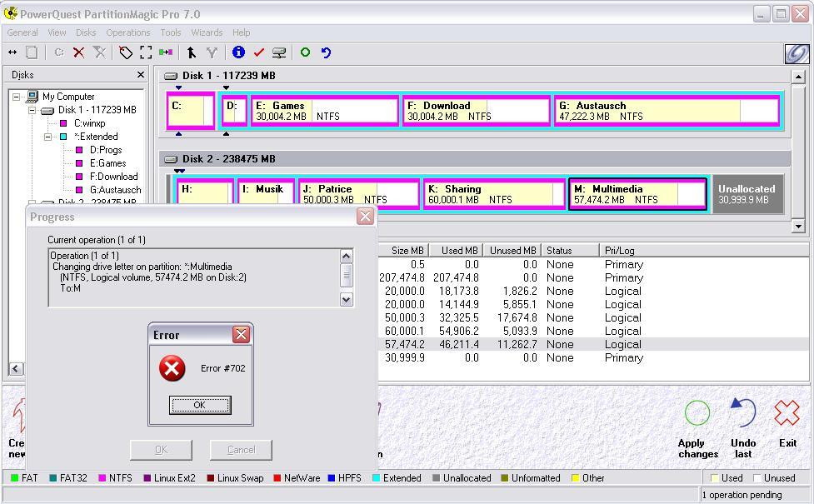Collapse the My Computer tree node
Screen dimensions: 814x504
click(x=17, y=97)
